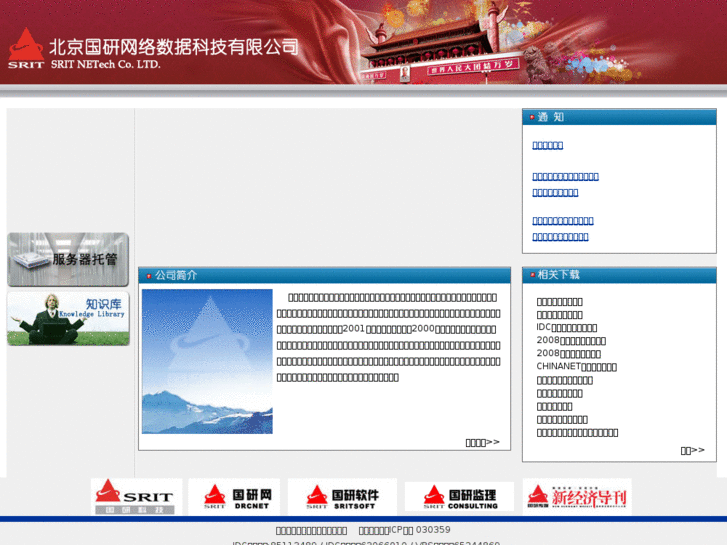This screenshot has height=545, width=727.
Task: Click the more >> link in 相关下载
Action: 693,450
